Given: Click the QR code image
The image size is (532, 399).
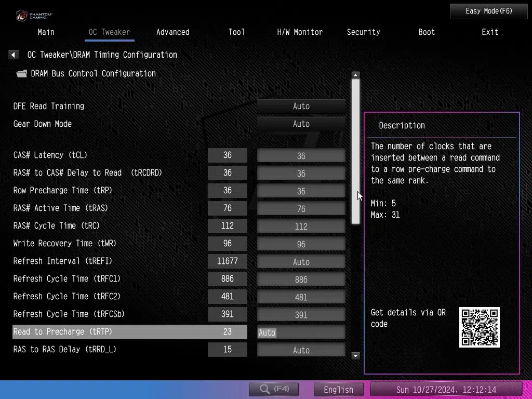Looking at the screenshot, I should pos(479,327).
